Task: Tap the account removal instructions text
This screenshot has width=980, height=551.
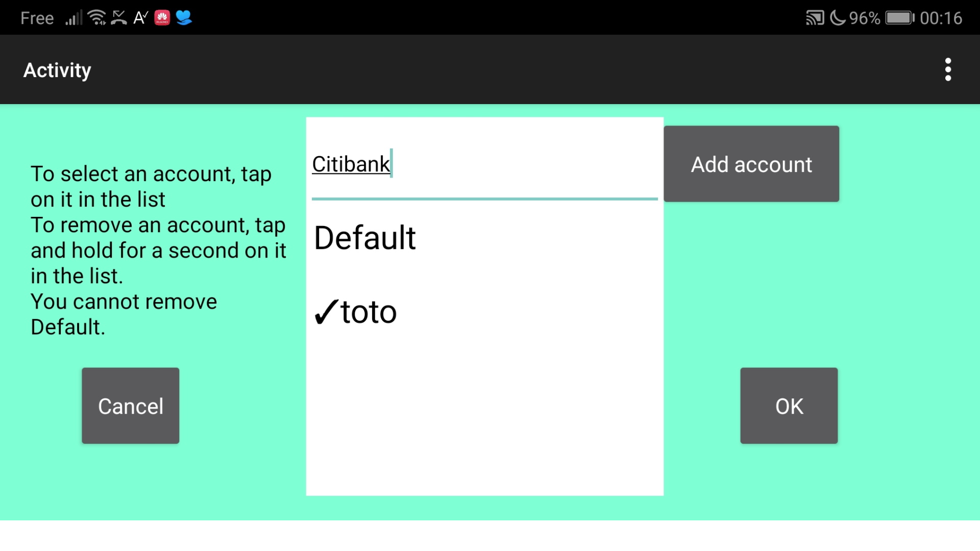Action: tap(158, 250)
